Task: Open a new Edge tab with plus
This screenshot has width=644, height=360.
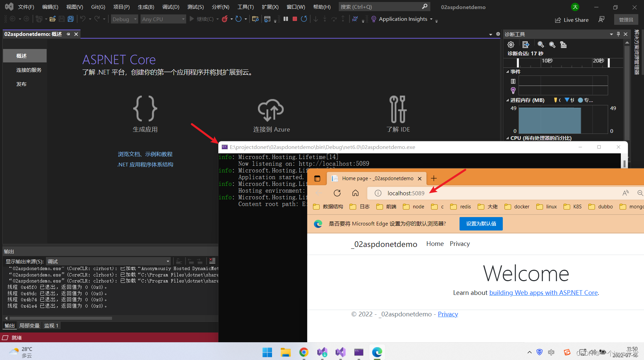Action: coord(434,178)
